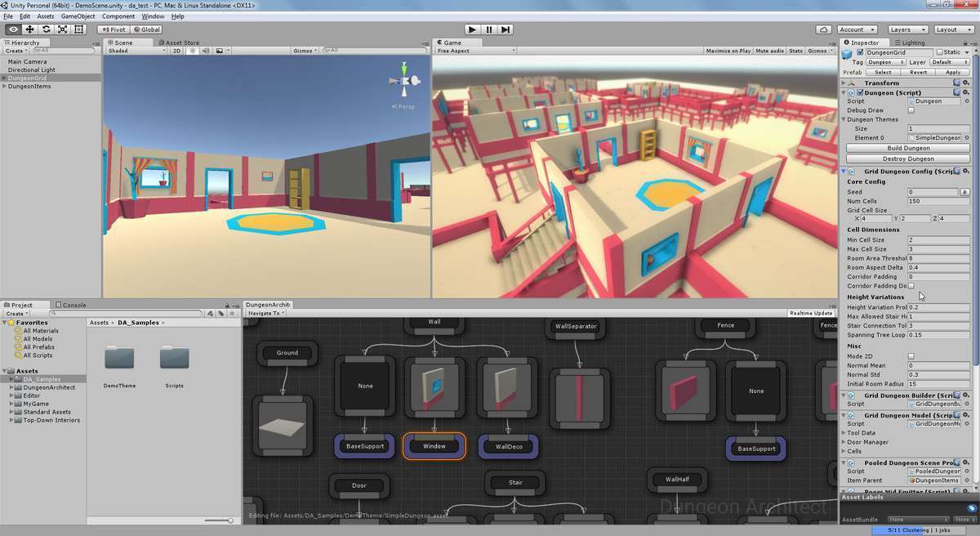
Task: Open the cloud services icon
Action: coord(823,29)
